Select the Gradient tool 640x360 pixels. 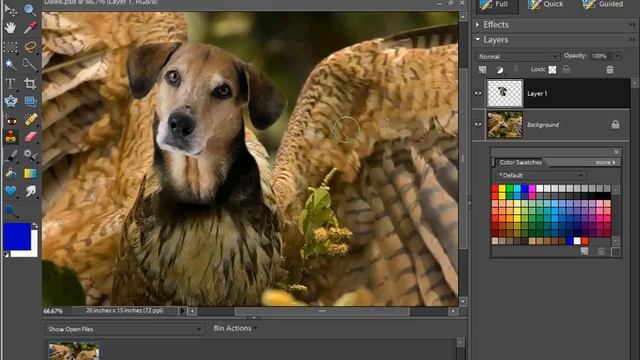30,173
